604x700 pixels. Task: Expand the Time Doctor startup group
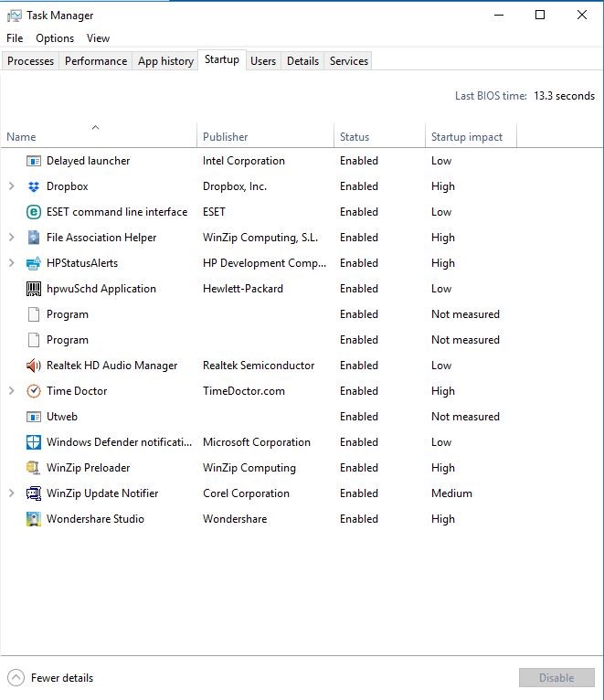click(x=11, y=391)
